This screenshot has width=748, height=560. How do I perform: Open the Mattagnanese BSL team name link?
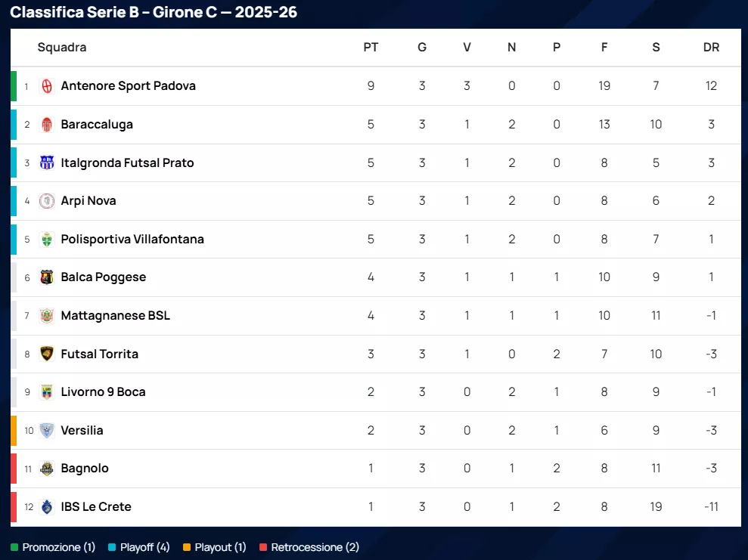click(x=115, y=316)
